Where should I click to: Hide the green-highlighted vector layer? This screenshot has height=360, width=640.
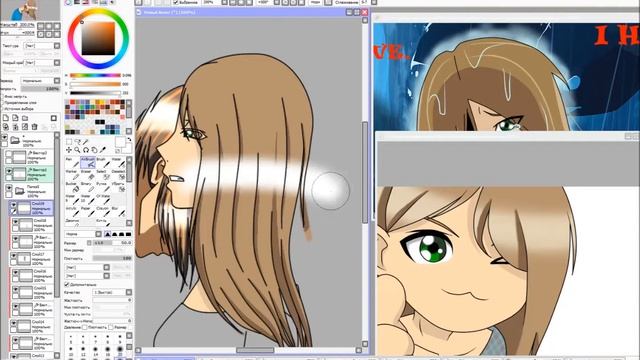pyautogui.click(x=9, y=171)
